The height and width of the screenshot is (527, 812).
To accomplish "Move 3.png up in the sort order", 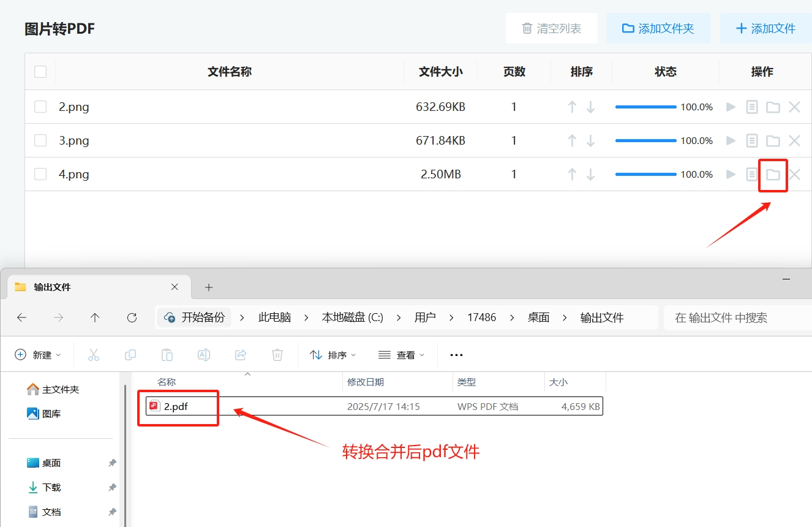I will [x=571, y=140].
